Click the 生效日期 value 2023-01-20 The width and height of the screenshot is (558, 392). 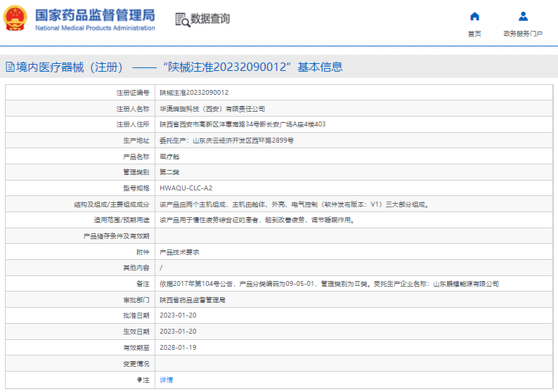pyautogui.click(x=178, y=332)
